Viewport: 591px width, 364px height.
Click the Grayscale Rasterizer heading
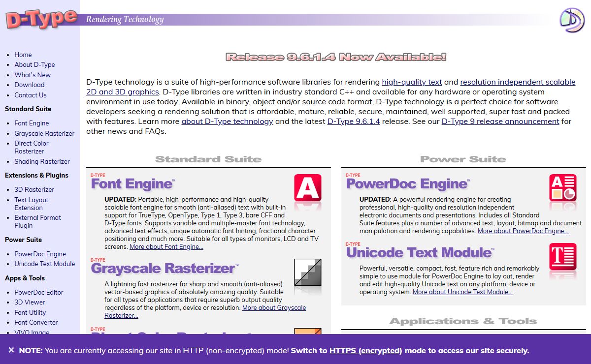(164, 269)
